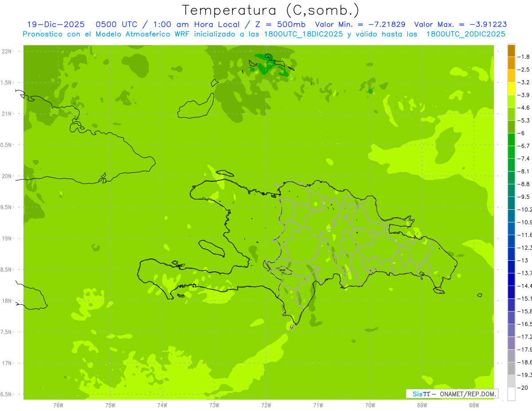Click the -7.4 color scale label
The height and width of the screenshot is (411, 532).
click(x=524, y=158)
